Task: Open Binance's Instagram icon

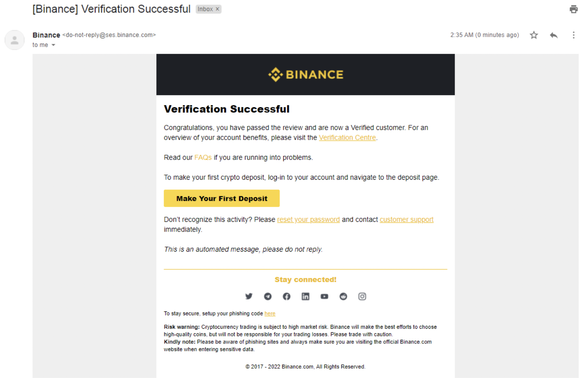Action: click(362, 296)
